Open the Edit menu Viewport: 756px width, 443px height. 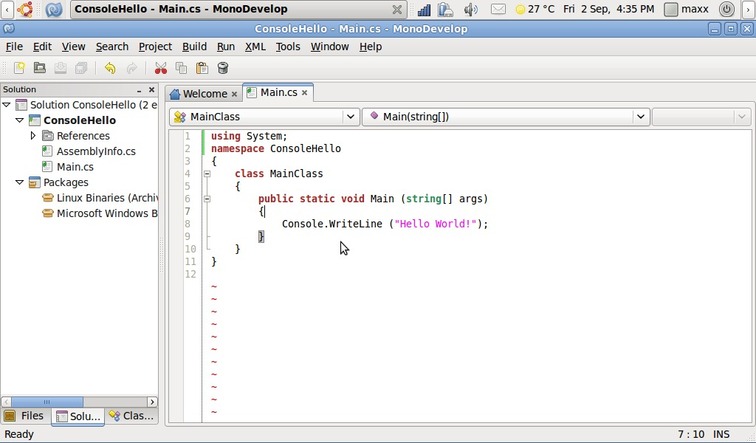[x=42, y=47]
